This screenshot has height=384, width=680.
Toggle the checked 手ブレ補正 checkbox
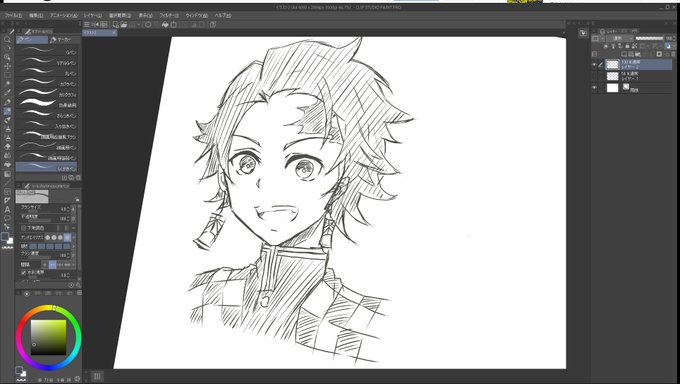(23, 272)
